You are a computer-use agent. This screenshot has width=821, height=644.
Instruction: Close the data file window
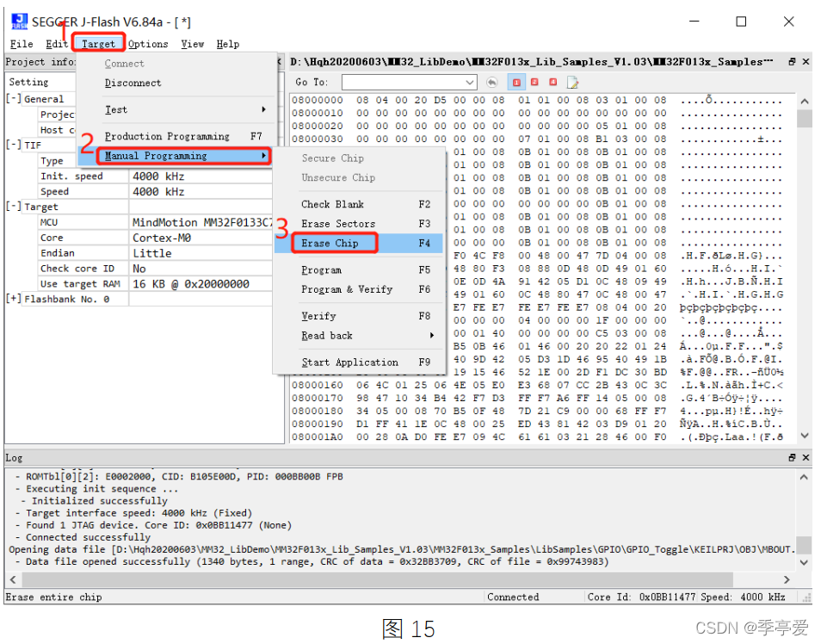tap(806, 62)
